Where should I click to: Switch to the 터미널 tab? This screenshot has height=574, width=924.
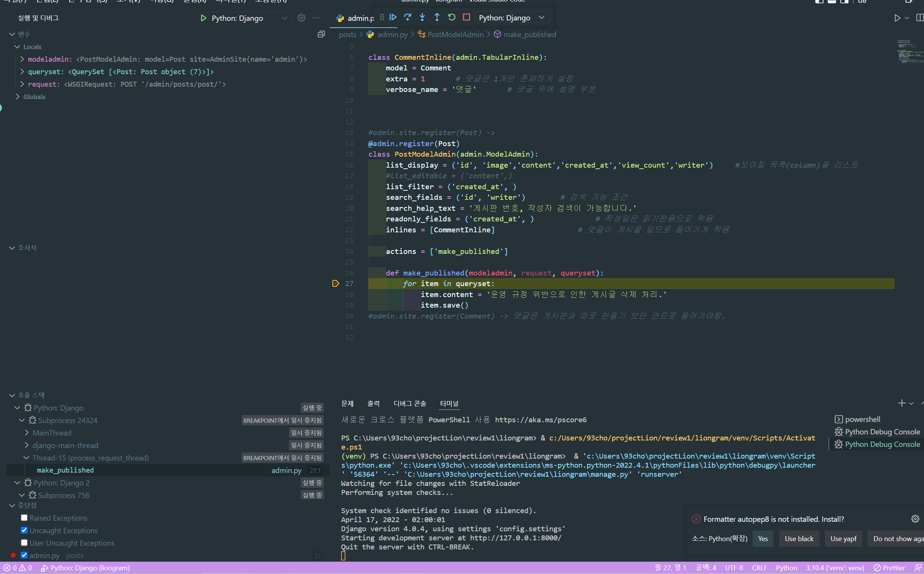[449, 404]
